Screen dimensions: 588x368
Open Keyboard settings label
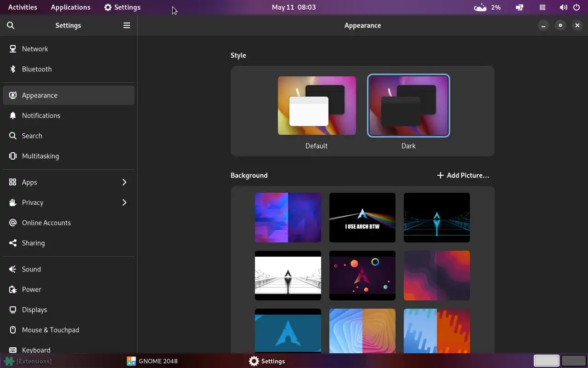click(x=36, y=350)
